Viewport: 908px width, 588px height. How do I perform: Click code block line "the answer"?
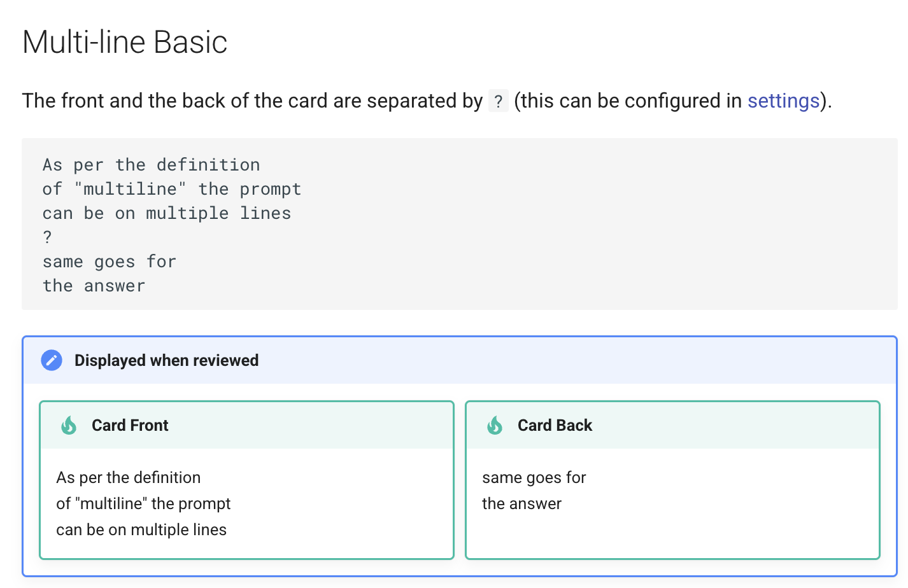pos(94,286)
